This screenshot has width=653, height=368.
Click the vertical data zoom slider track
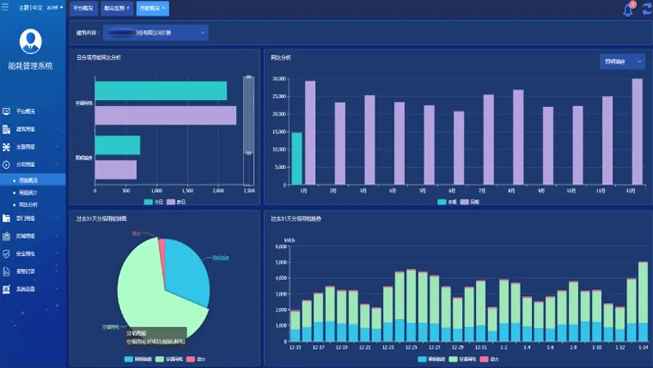click(249, 130)
